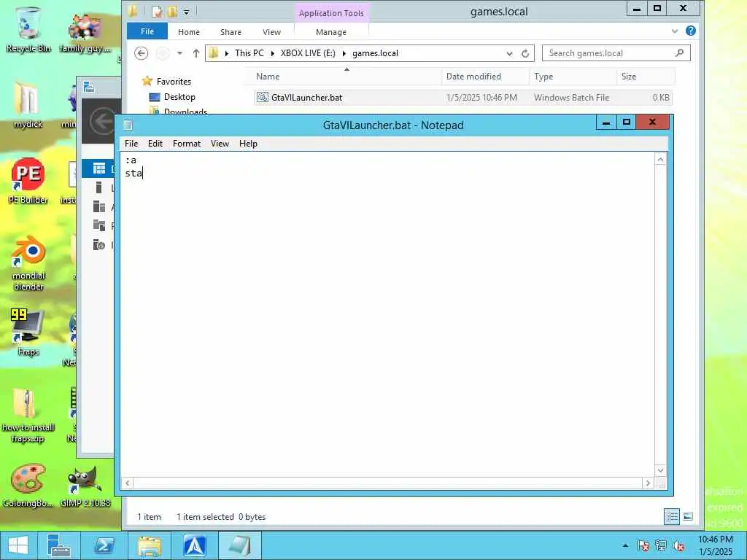
Task: Open the Recycle Bin desktop icon
Action: coord(28,28)
